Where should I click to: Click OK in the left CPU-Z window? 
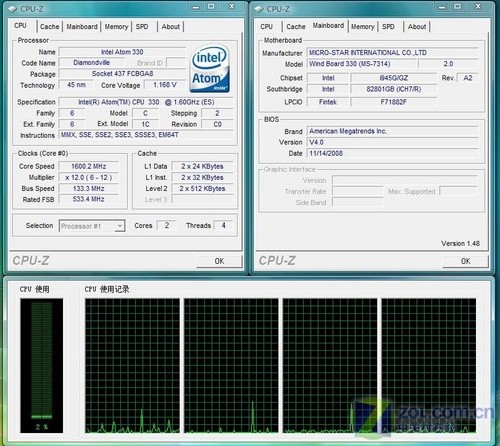[219, 261]
